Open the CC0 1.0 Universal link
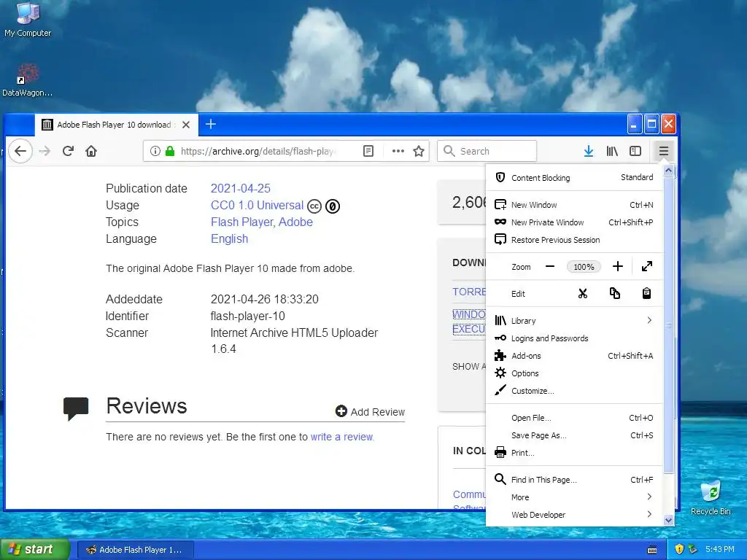The width and height of the screenshot is (747, 560). click(258, 205)
